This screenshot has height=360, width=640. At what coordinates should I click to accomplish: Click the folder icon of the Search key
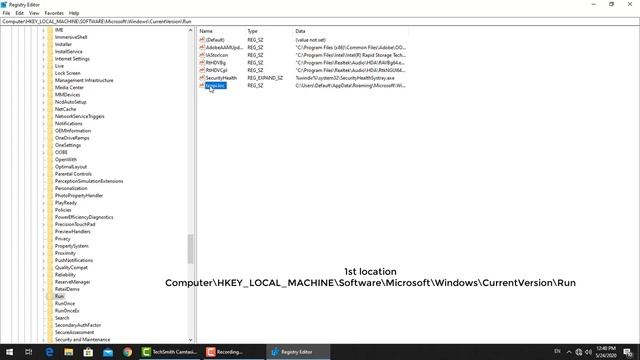click(x=50, y=318)
